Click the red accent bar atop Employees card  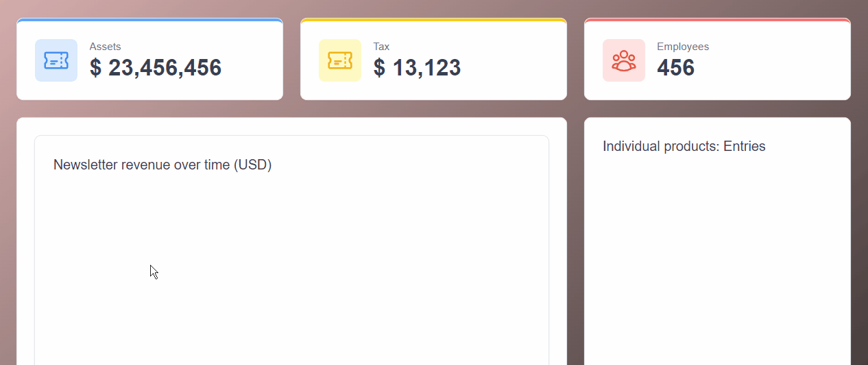(717, 20)
